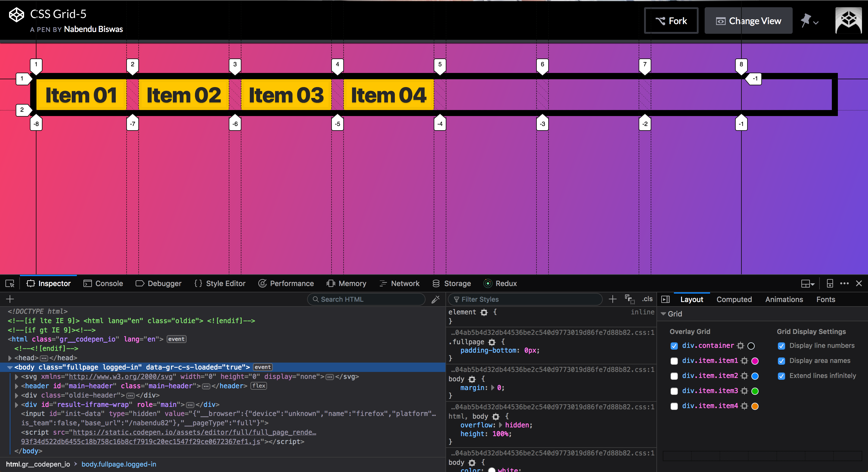Toggle the three-pane inspector icon

tap(665, 299)
